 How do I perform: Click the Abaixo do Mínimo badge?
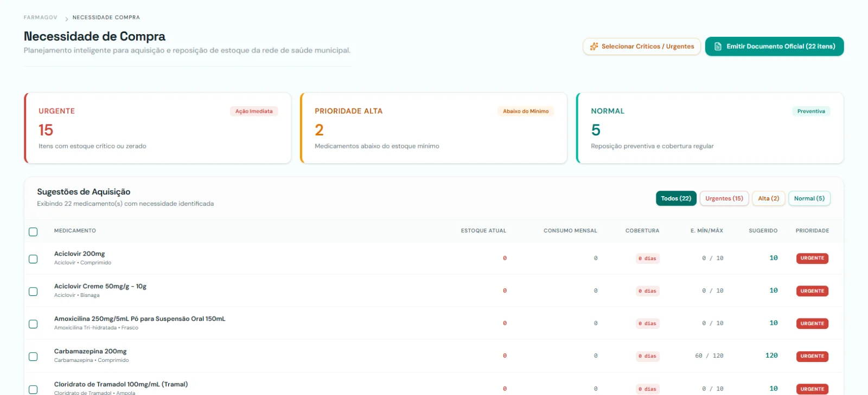526,111
